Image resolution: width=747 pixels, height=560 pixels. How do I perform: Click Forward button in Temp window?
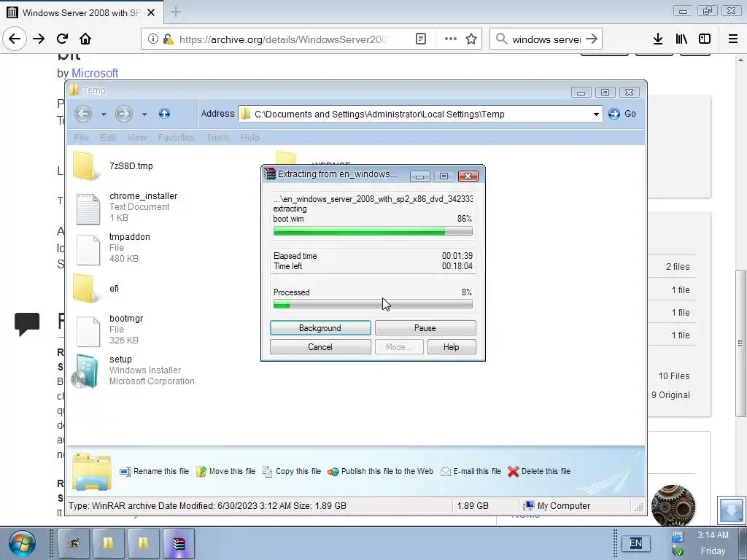(x=124, y=114)
